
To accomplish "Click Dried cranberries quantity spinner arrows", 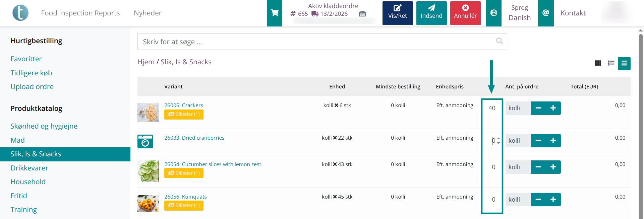I will tap(499, 141).
